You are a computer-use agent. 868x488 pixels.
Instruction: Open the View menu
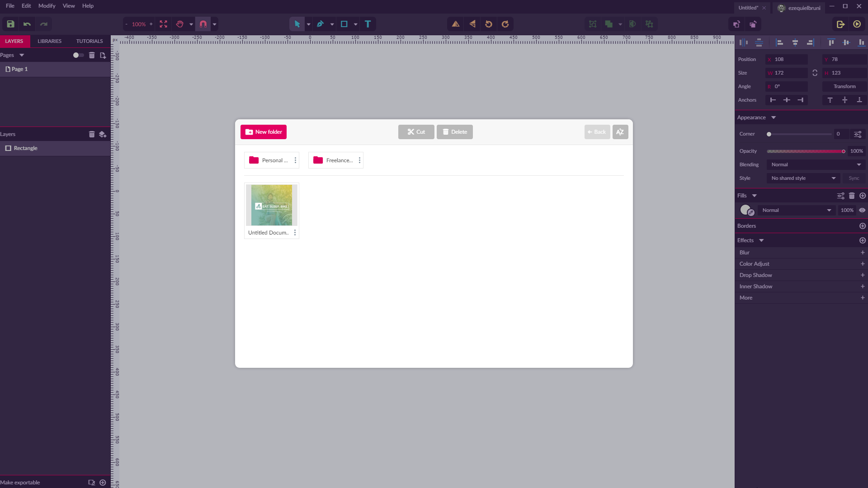click(x=69, y=6)
